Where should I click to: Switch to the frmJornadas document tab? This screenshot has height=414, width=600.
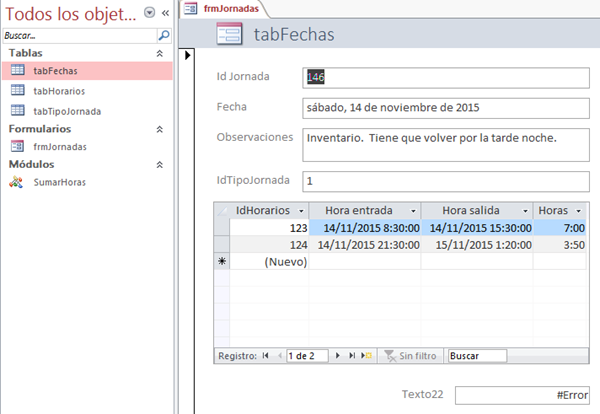[224, 8]
